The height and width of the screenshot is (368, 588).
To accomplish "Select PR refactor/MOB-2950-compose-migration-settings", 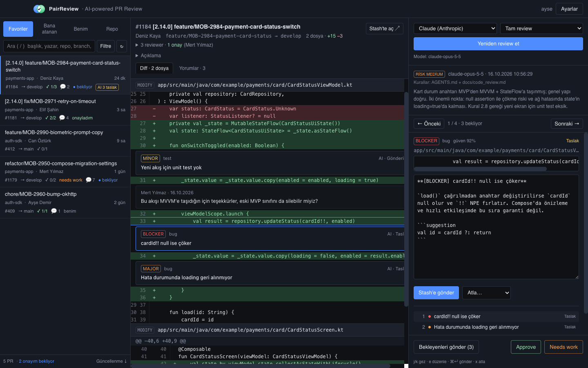I will (65, 172).
